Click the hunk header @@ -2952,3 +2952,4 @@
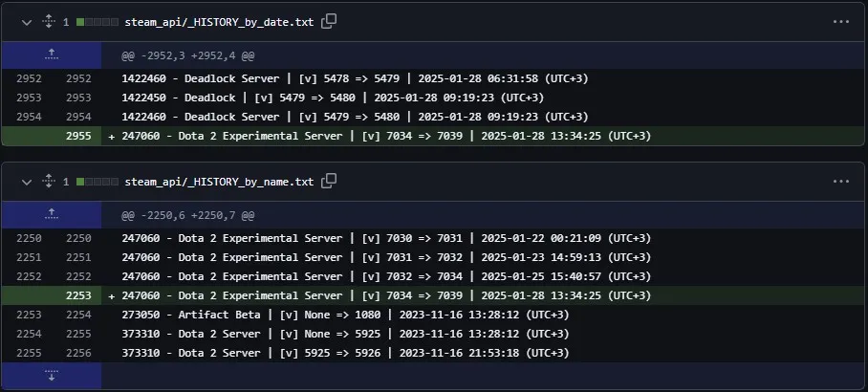The height and width of the screenshot is (392, 868). pos(187,55)
